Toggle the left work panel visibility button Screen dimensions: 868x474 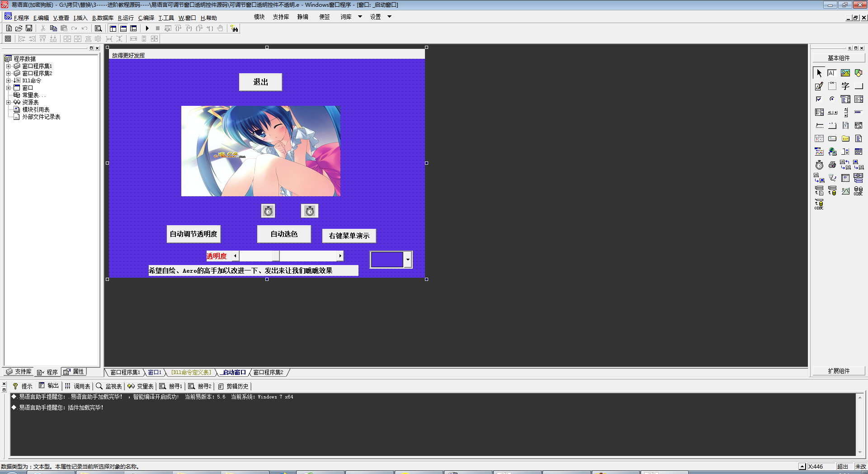(113, 28)
